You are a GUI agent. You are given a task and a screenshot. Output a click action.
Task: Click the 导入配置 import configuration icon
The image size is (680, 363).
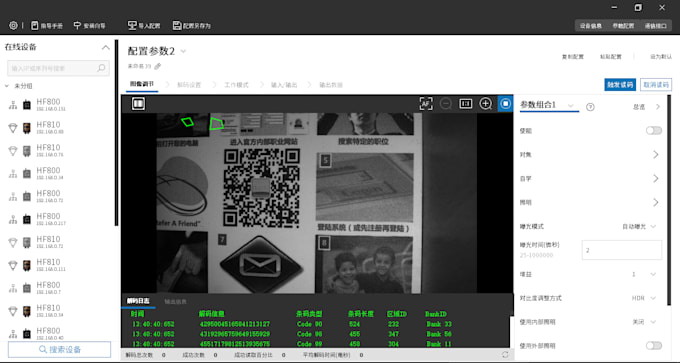tap(132, 26)
